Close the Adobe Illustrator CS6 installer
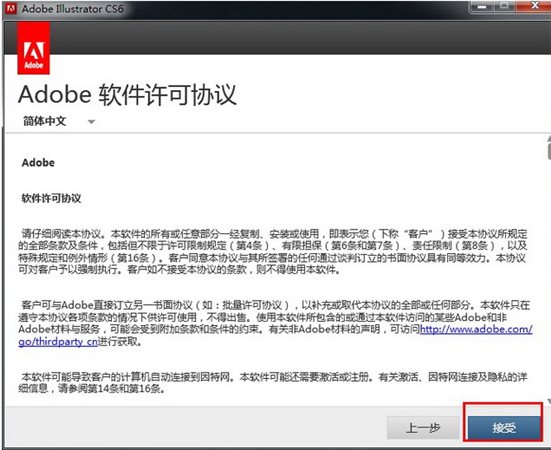Screen dimensions: 551x450 pos(534,6)
